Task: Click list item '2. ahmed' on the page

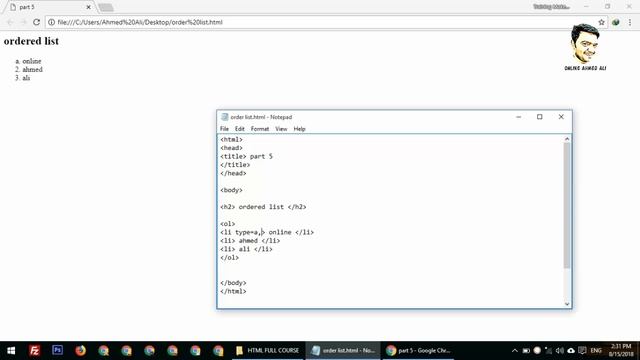Action: click(x=29, y=69)
